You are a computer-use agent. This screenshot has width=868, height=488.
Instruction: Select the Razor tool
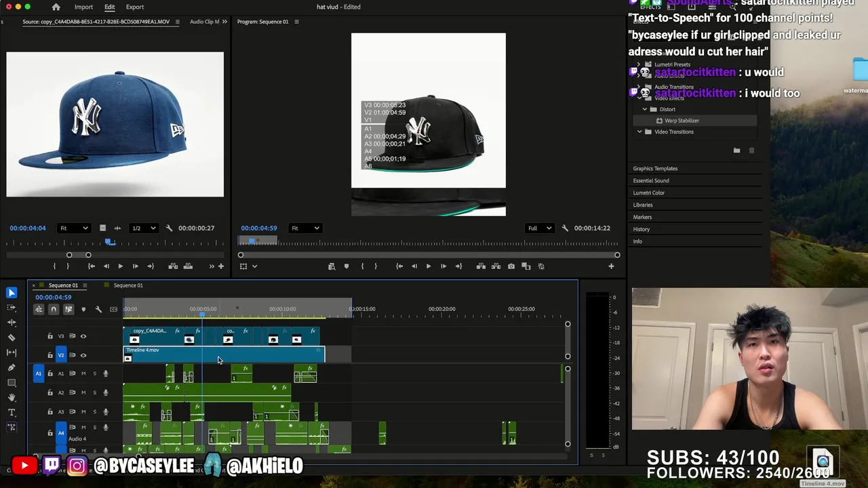coord(12,338)
